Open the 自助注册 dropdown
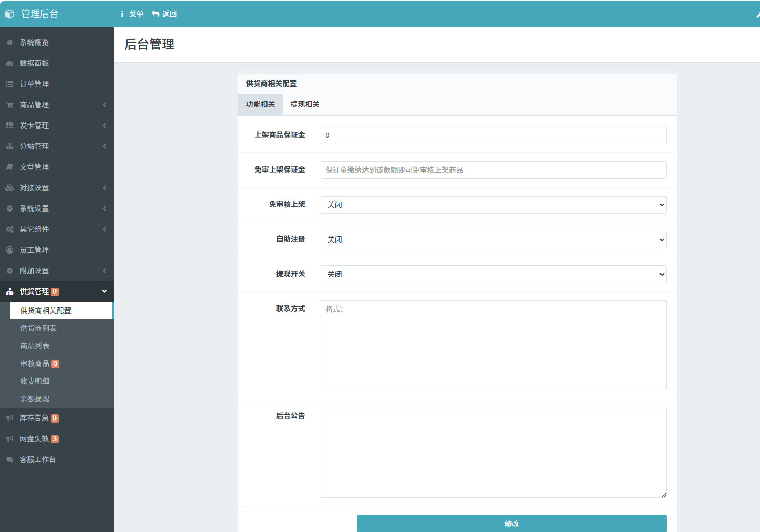 pos(494,240)
